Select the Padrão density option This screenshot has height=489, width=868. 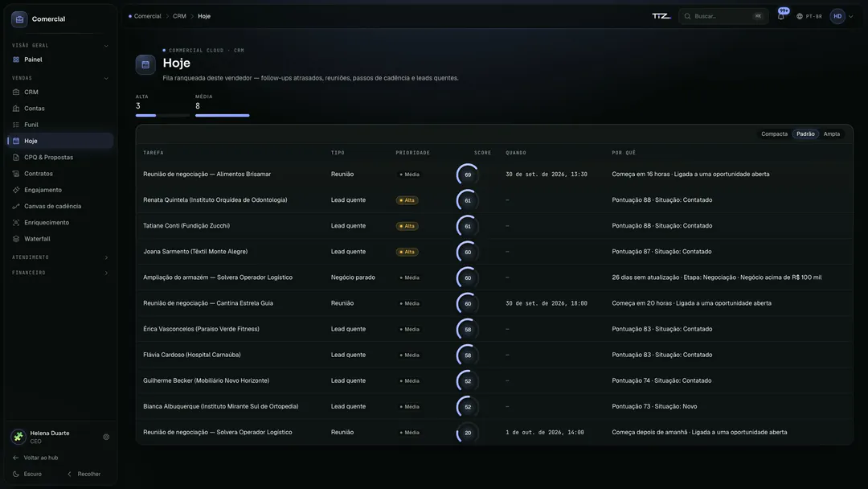pos(805,134)
